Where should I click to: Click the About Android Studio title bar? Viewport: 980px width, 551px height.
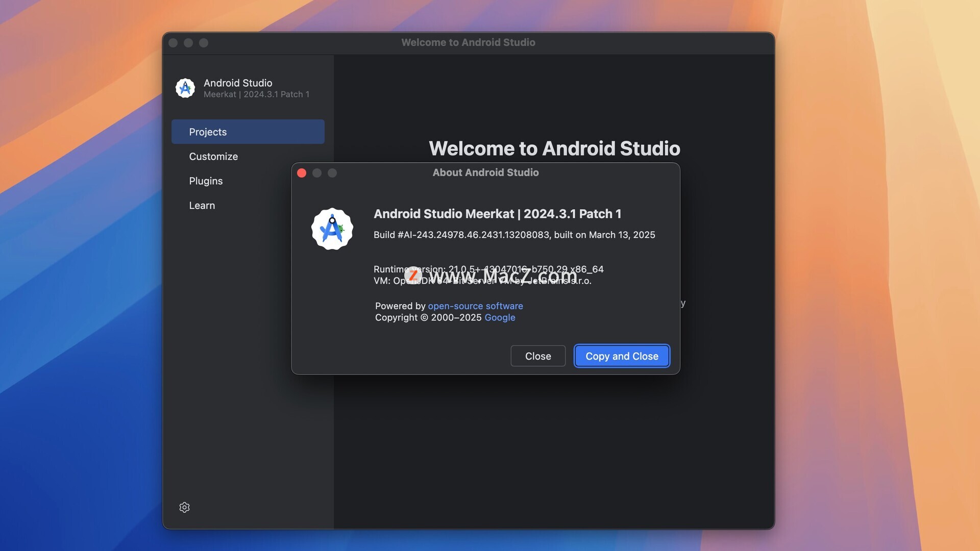pyautogui.click(x=485, y=172)
